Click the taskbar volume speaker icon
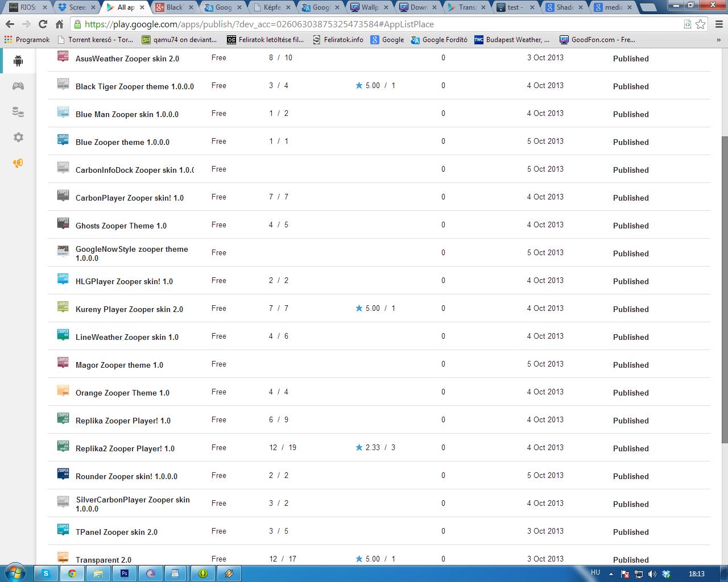Viewport: 728px width, 582px height. point(652,574)
